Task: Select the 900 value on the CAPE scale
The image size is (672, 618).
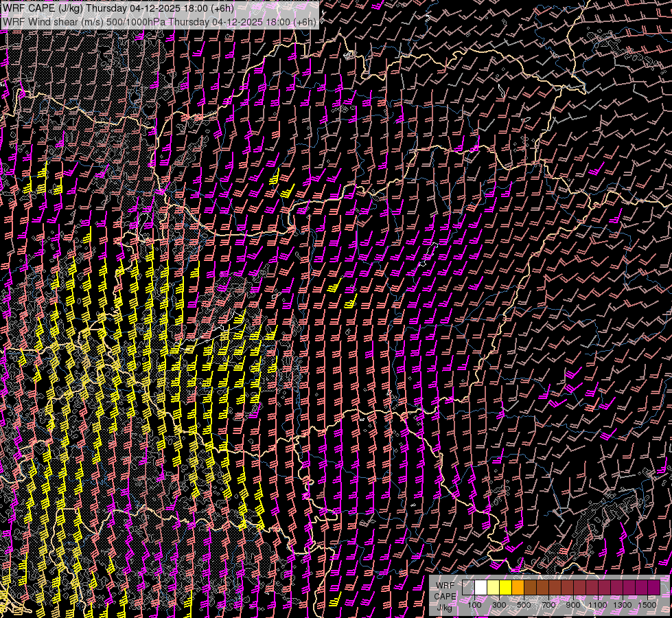Action: tap(573, 605)
